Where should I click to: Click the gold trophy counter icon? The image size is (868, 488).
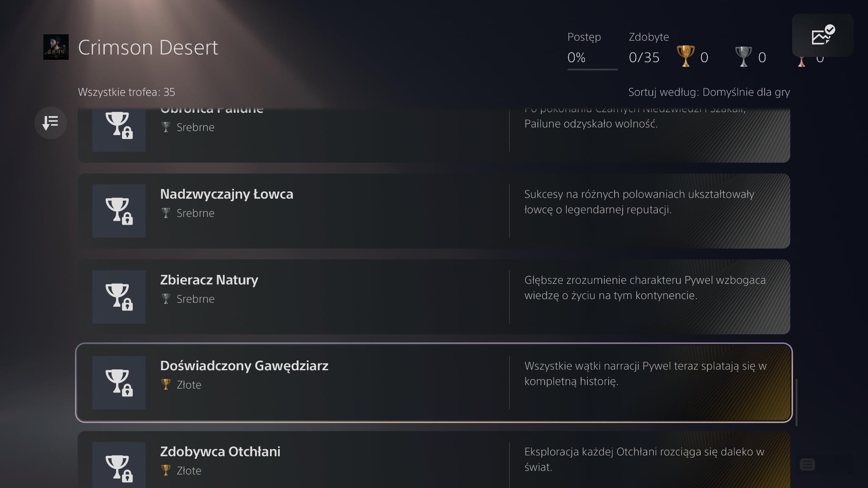[x=685, y=56]
